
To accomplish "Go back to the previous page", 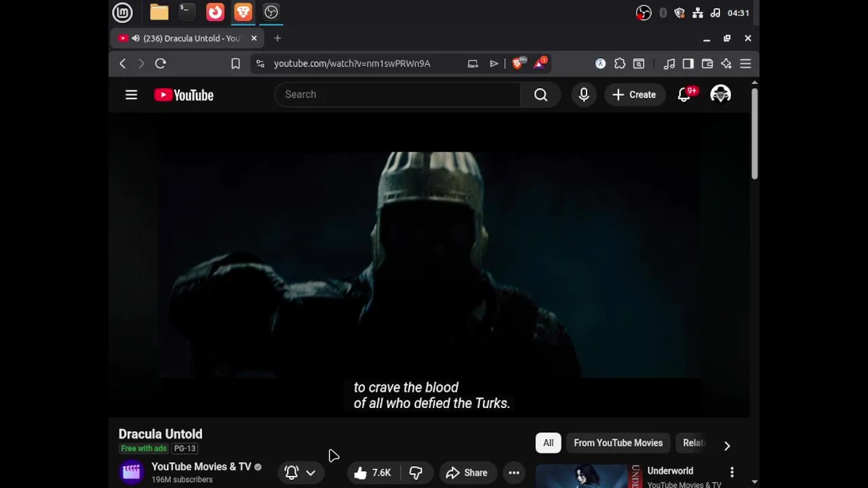I will pyautogui.click(x=123, y=64).
